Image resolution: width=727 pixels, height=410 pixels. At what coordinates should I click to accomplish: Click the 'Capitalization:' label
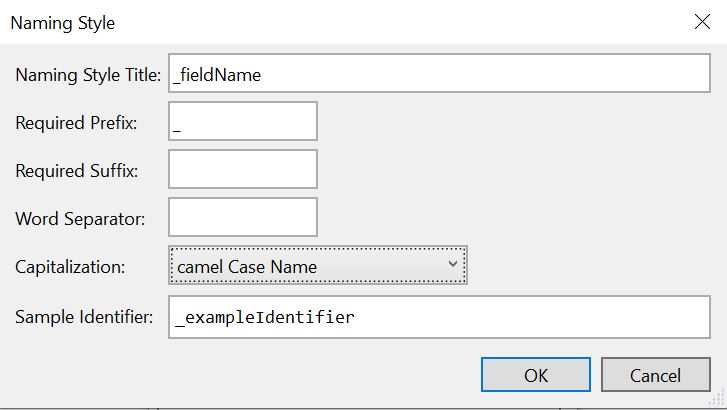[x=72, y=267]
